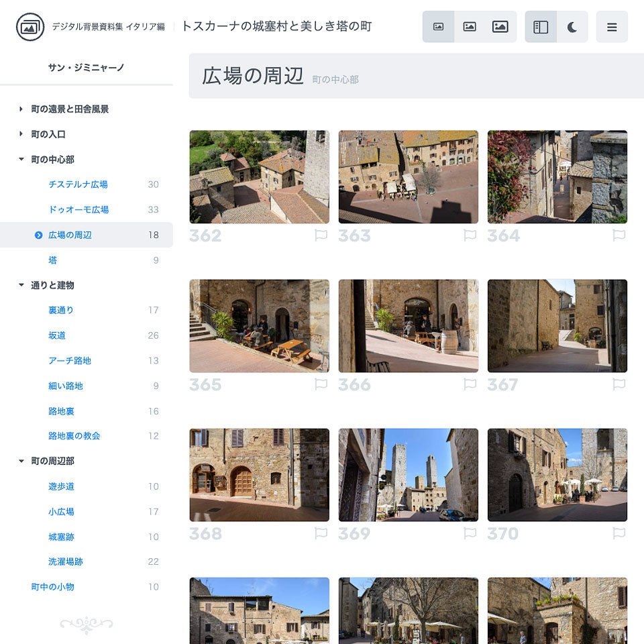
Task: Open チステルナ広場 category
Action: pyautogui.click(x=78, y=184)
